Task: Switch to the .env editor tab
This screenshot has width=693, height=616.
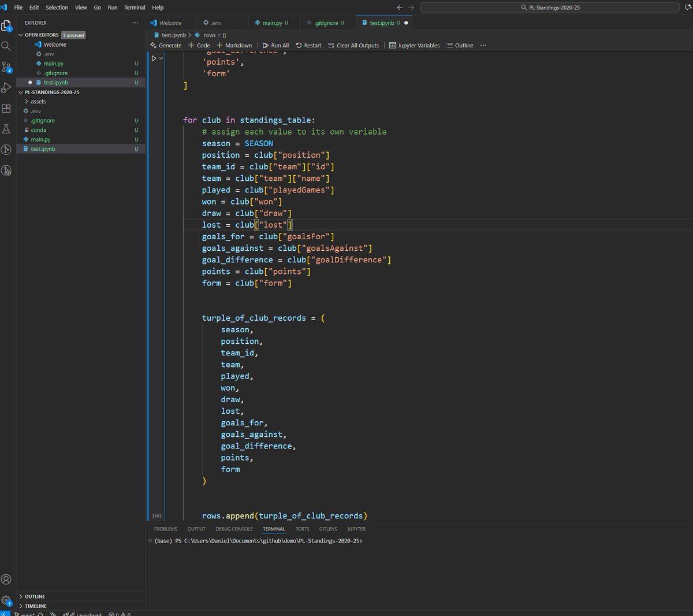Action: pos(216,23)
